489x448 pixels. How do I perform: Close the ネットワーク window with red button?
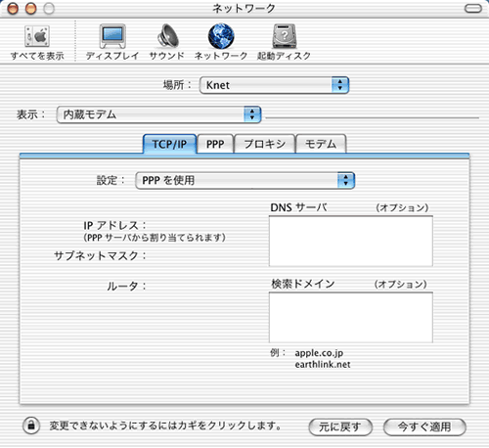point(13,9)
